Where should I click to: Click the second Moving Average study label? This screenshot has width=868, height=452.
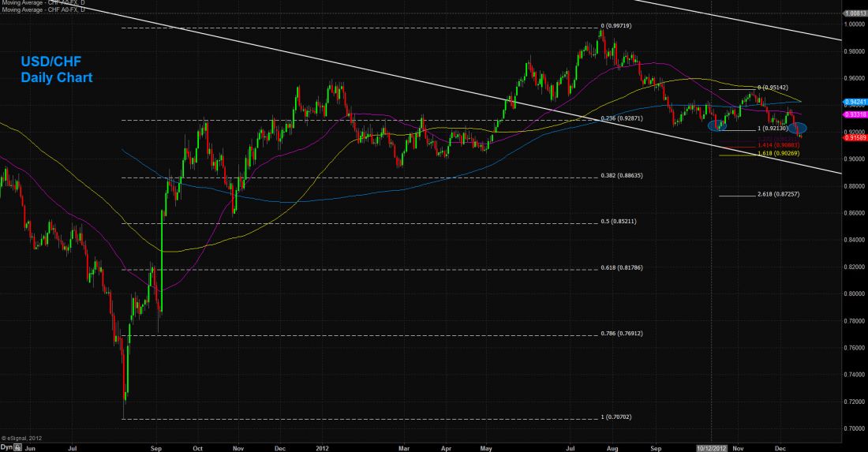pyautogui.click(x=40, y=9)
